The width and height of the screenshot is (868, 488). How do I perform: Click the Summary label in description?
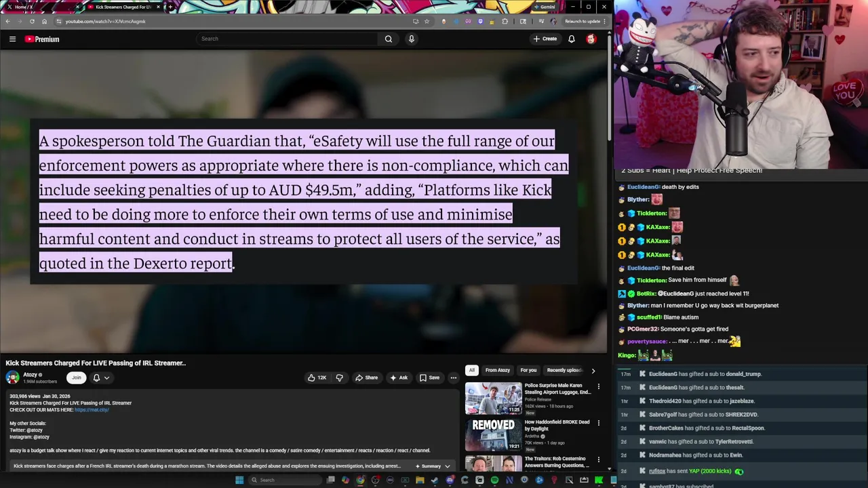(431, 466)
